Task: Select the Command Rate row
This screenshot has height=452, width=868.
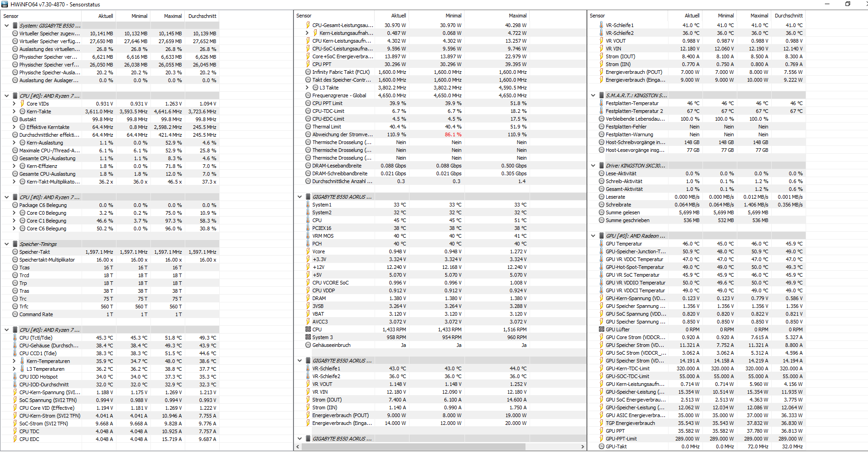Action: pos(110,314)
